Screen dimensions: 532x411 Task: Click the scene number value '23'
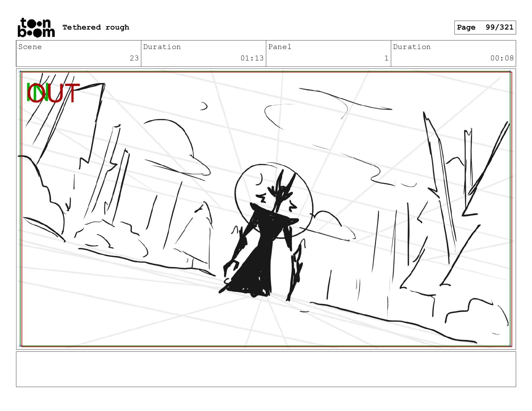tap(134, 58)
